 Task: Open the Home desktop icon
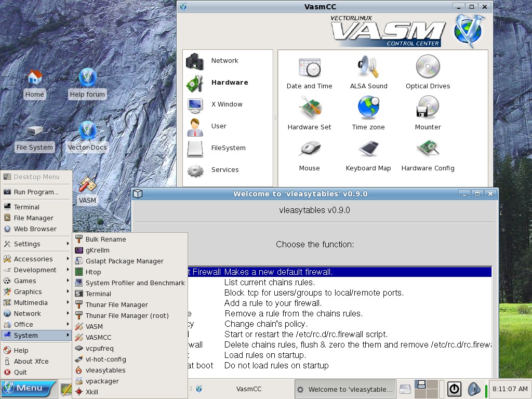click(35, 84)
